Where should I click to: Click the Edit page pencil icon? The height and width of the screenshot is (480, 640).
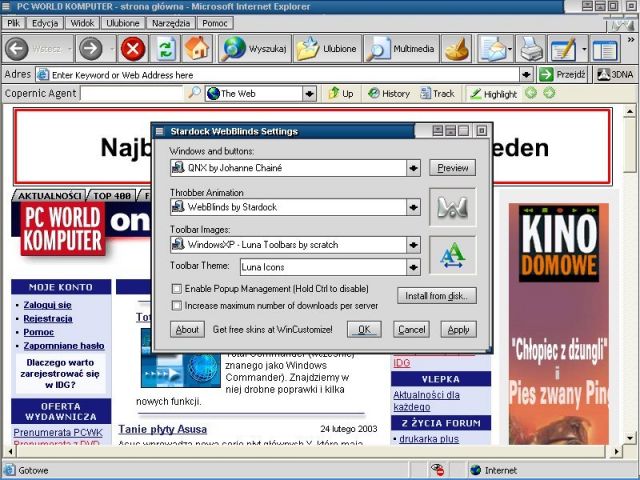(x=564, y=49)
